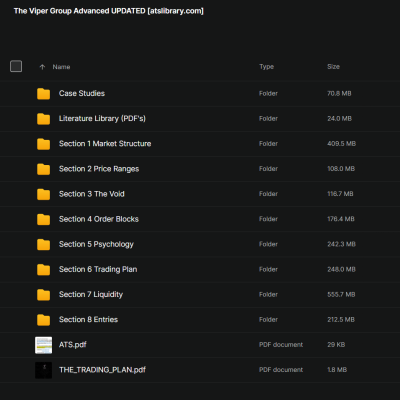Click the 'Section 5 Psychology' name
400x400 pixels.
click(x=96, y=244)
